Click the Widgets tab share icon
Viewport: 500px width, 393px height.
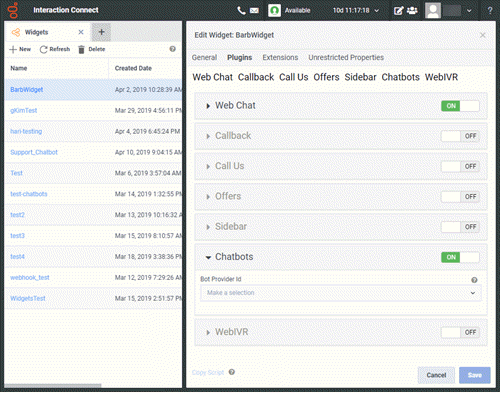[x=16, y=32]
